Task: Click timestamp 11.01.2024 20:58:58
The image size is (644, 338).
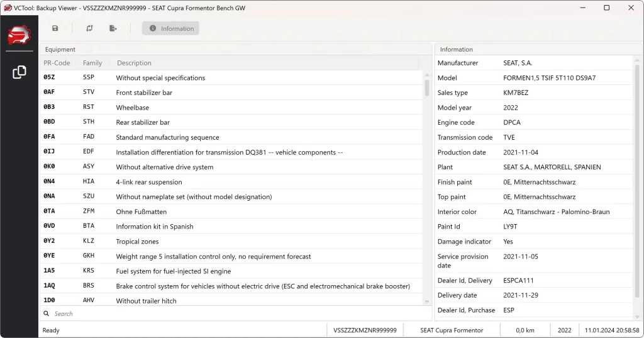Action: tap(612, 330)
